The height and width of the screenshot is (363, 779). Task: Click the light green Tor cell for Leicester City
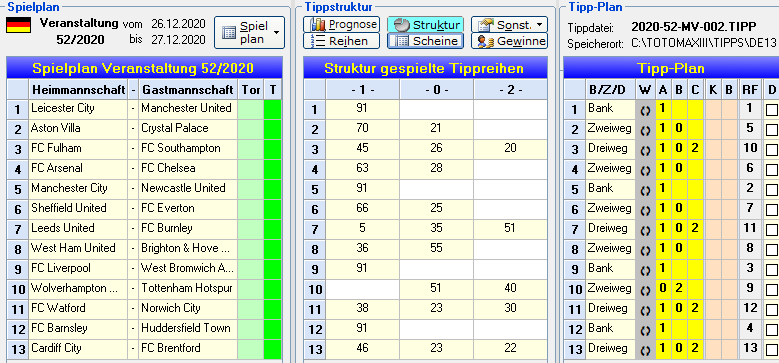click(x=250, y=109)
